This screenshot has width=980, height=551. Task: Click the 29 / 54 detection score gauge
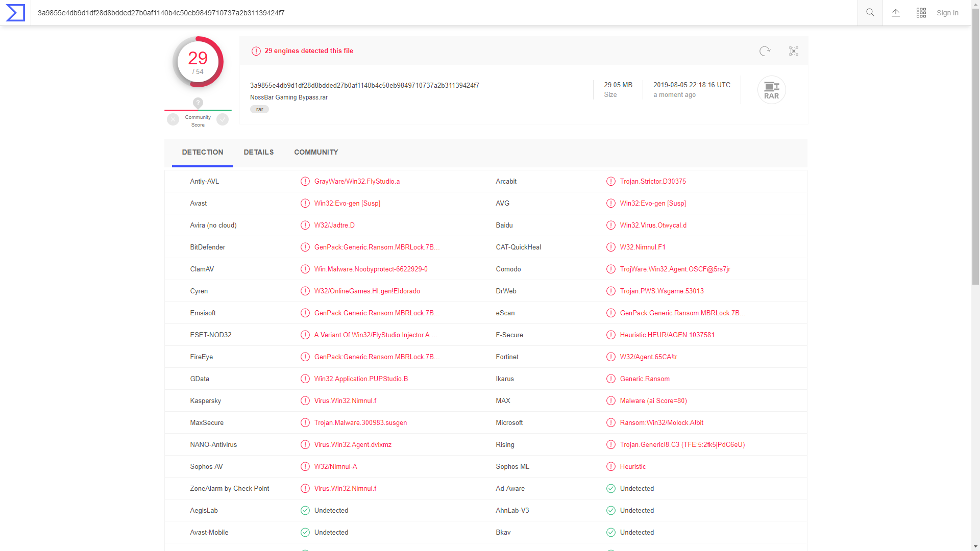(198, 62)
